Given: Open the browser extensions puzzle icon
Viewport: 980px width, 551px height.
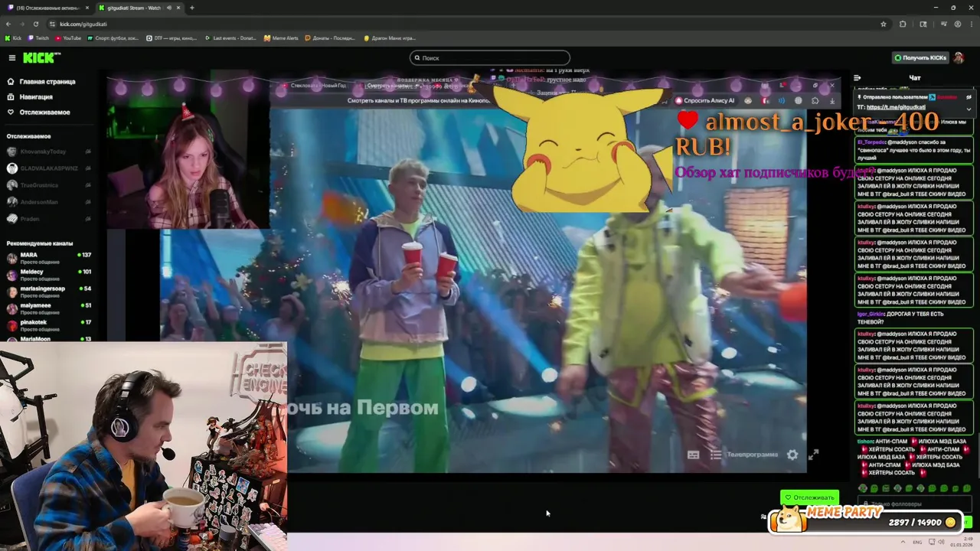Looking at the screenshot, I should pyautogui.click(x=903, y=24).
